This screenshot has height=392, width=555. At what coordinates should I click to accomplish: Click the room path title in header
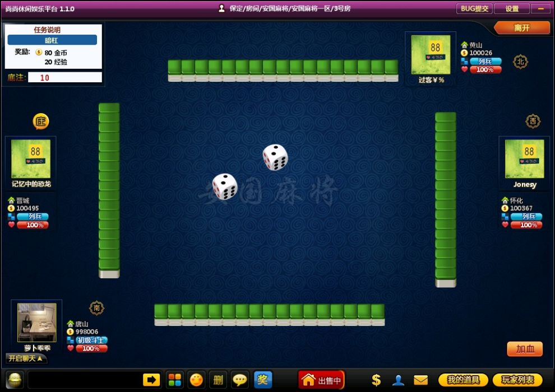pos(290,8)
